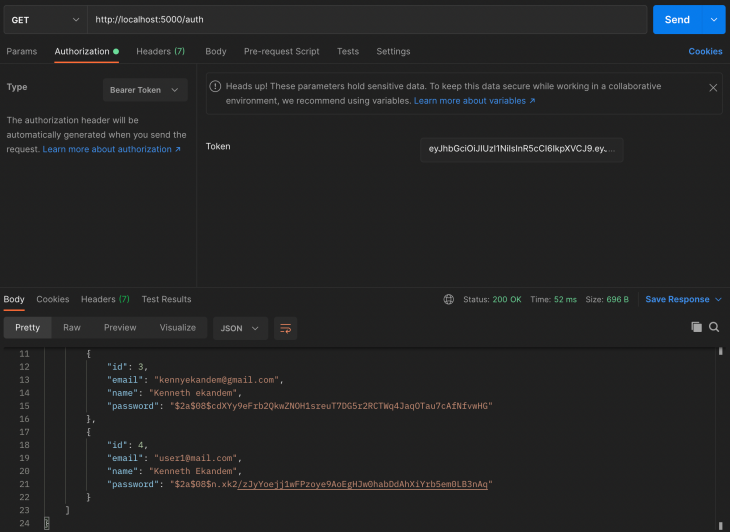Send the request
This screenshot has height=532, width=730.
(677, 20)
